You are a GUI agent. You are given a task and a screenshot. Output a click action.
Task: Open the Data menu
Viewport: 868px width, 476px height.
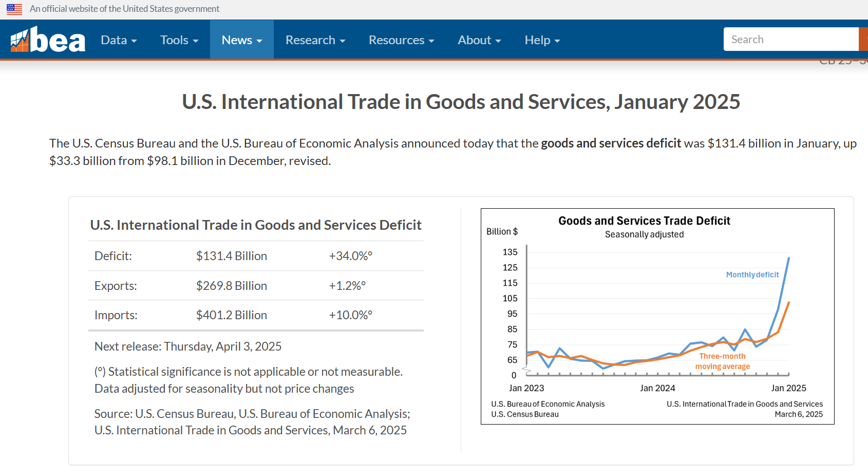[119, 40]
